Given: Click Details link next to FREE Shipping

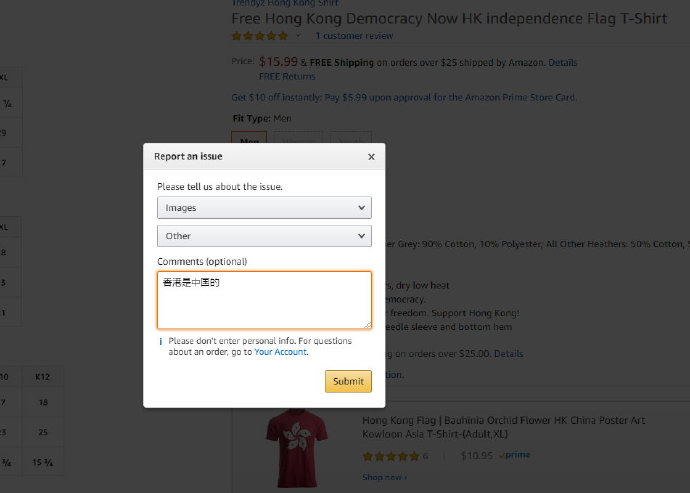Looking at the screenshot, I should click(562, 63).
